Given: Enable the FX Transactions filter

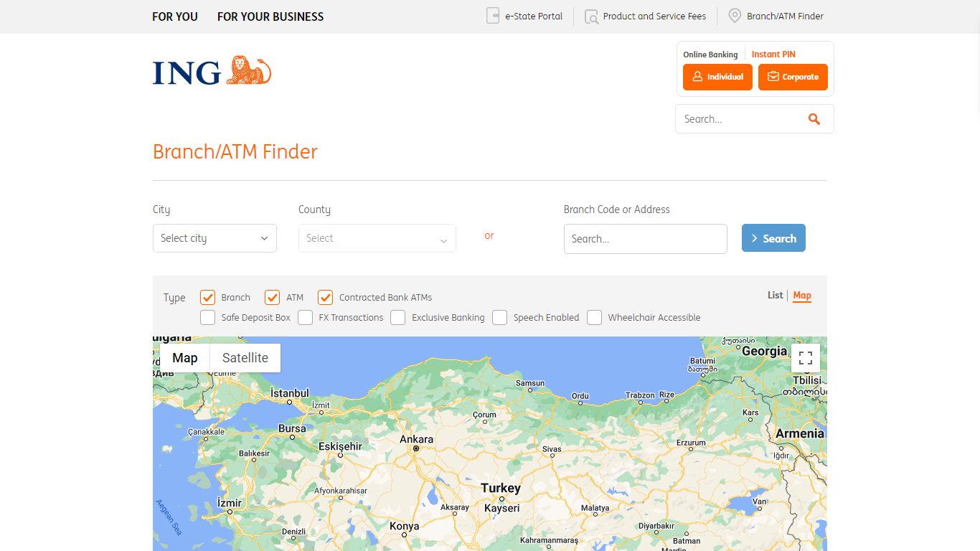Looking at the screenshot, I should point(306,317).
